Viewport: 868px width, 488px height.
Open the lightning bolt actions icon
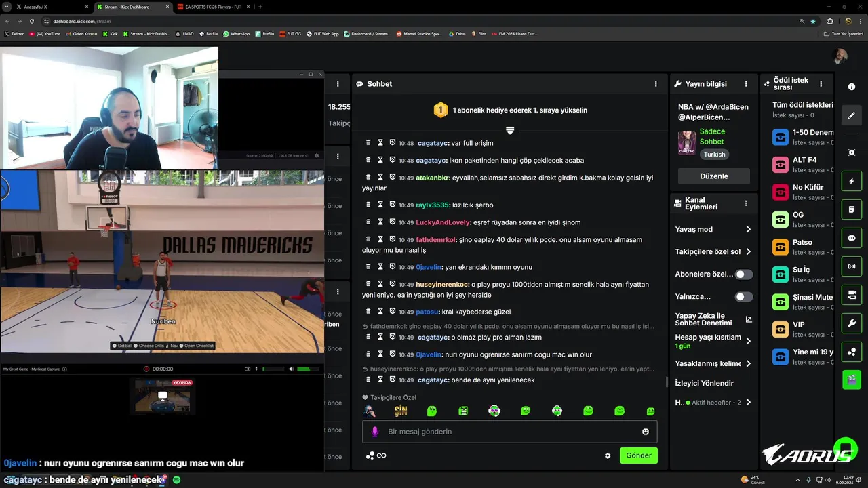pyautogui.click(x=852, y=182)
